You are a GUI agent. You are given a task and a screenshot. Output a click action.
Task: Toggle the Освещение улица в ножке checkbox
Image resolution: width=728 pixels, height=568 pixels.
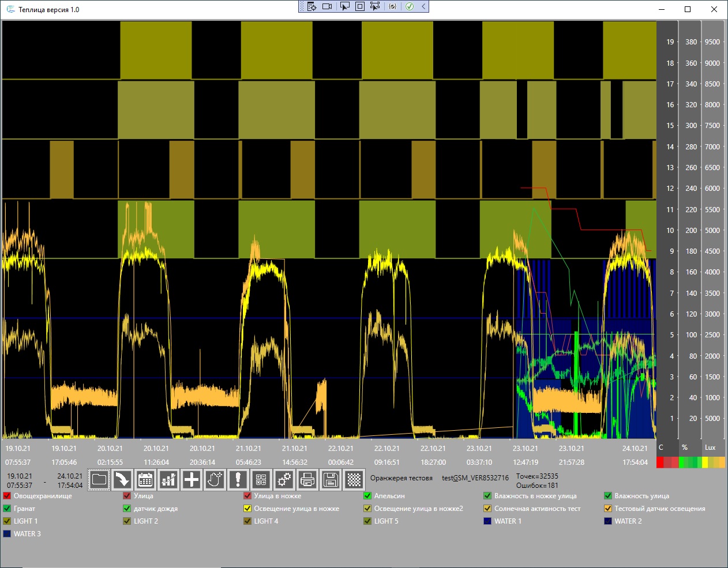(247, 509)
